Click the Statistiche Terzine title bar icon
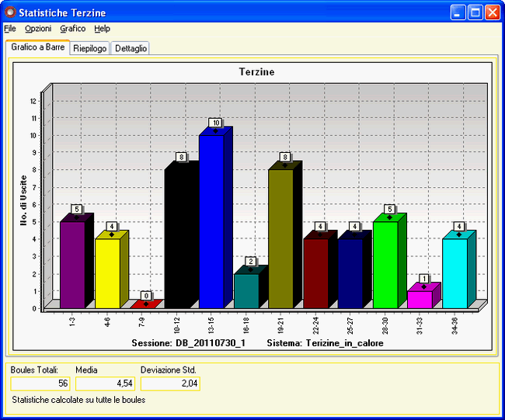Image resolution: width=505 pixels, height=420 pixels. click(11, 12)
